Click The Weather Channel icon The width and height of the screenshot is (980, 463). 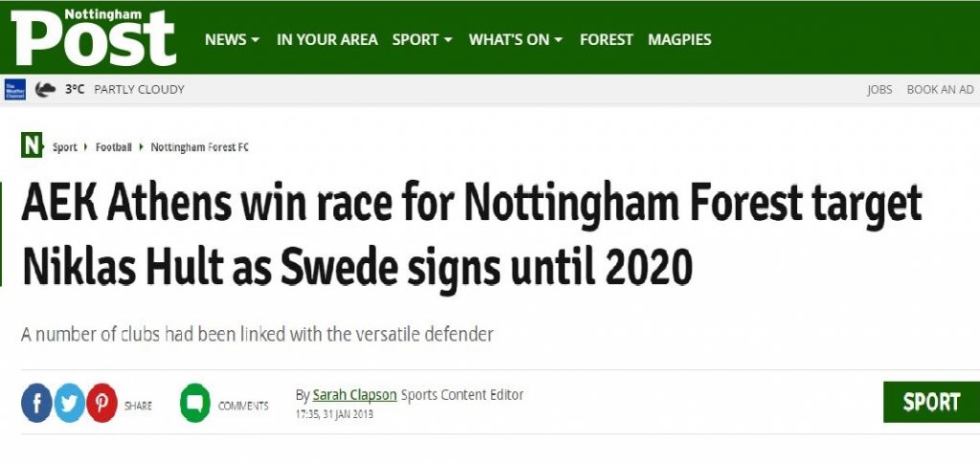[14, 90]
